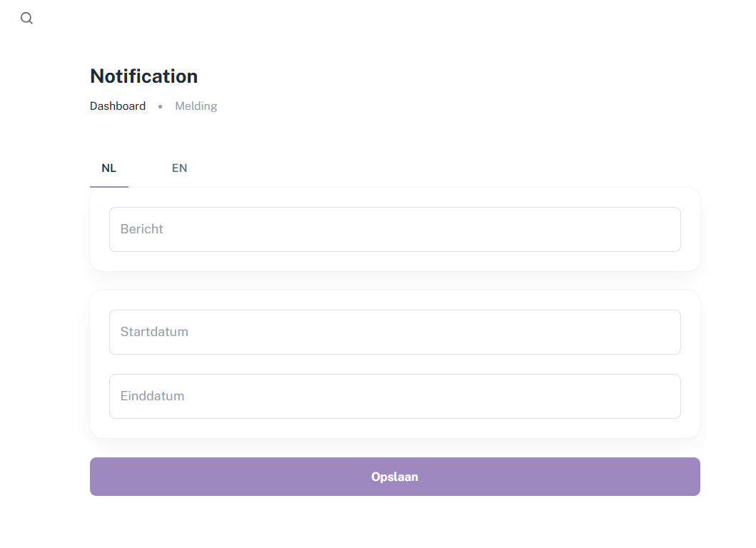The width and height of the screenshot is (756, 548).
Task: Focus the Bericht message field
Action: point(395,229)
